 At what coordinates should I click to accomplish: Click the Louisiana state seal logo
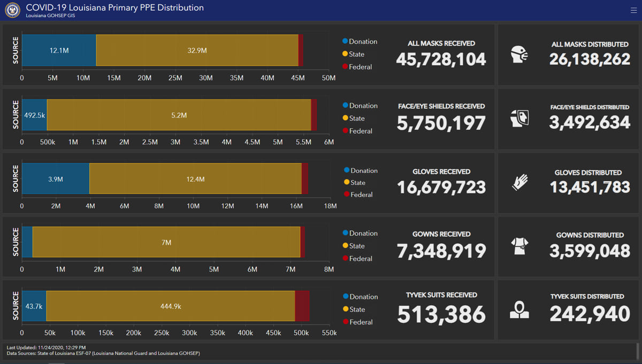[13, 10]
